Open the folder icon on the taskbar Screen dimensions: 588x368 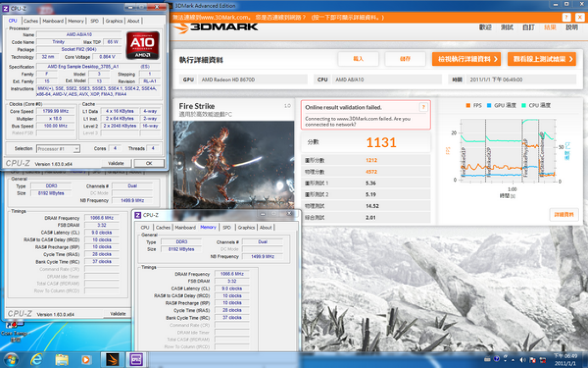(62, 359)
